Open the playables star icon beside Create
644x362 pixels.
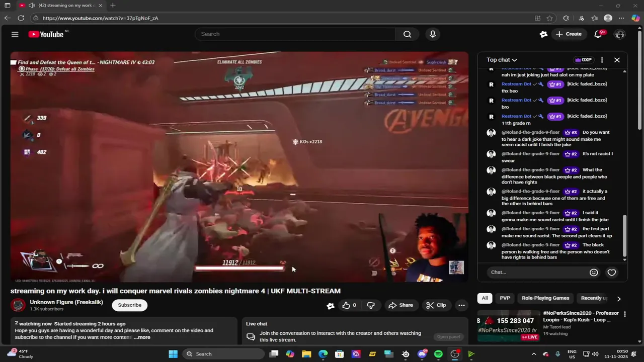[x=543, y=34]
